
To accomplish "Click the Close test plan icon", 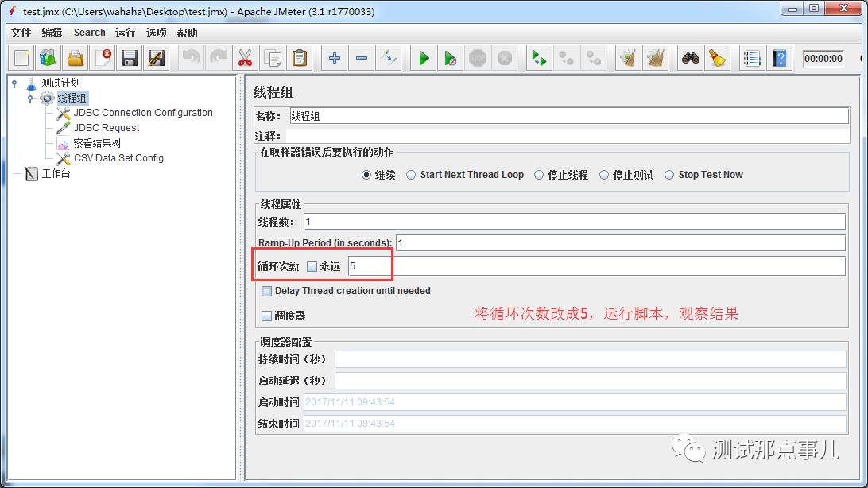I will (x=103, y=58).
